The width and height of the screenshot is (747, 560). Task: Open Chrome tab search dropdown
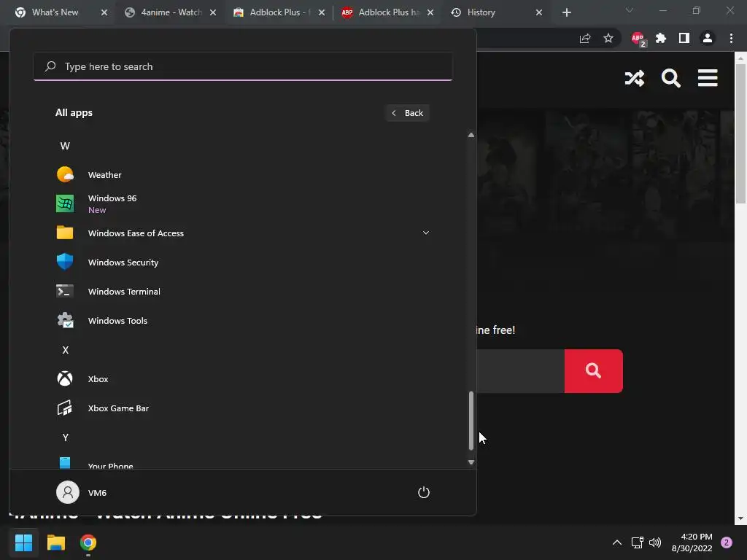(x=630, y=10)
